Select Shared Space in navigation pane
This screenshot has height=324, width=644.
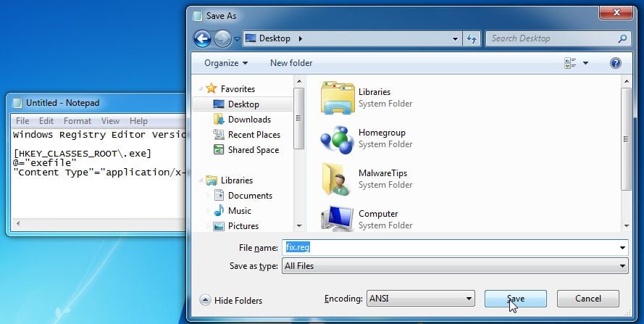click(253, 149)
